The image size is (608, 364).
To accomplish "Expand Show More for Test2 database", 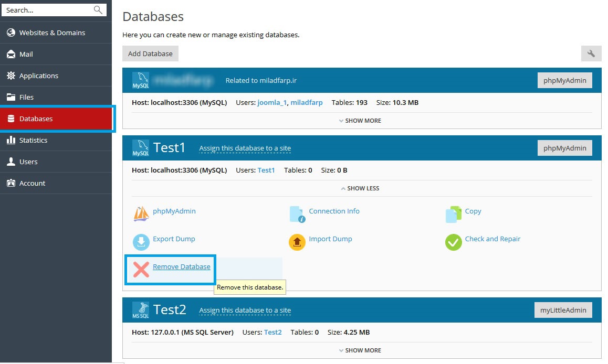I will [x=360, y=350].
